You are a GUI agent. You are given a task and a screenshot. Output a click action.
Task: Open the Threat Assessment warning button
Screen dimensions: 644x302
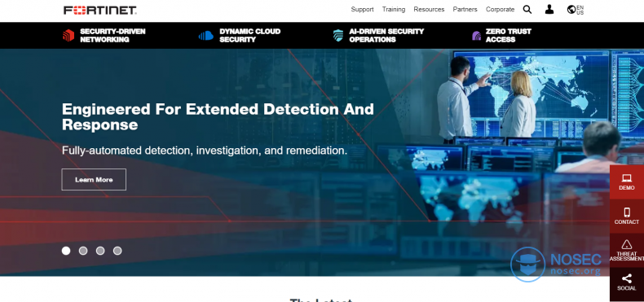coord(627,250)
